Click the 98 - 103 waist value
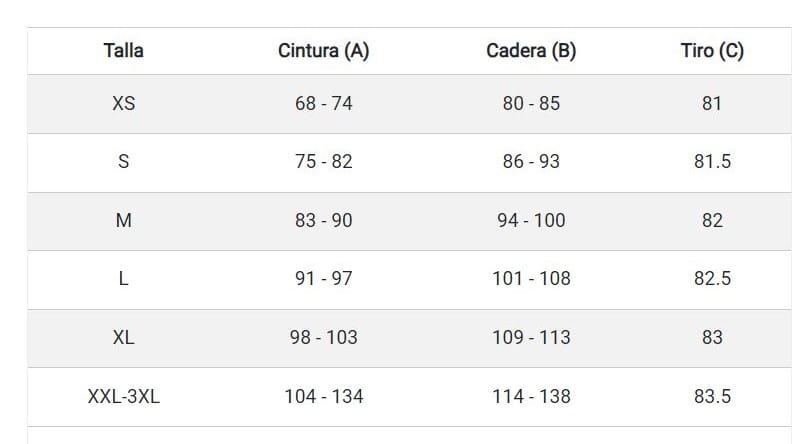Image resolution: width=810 pixels, height=444 pixels. [x=323, y=338]
